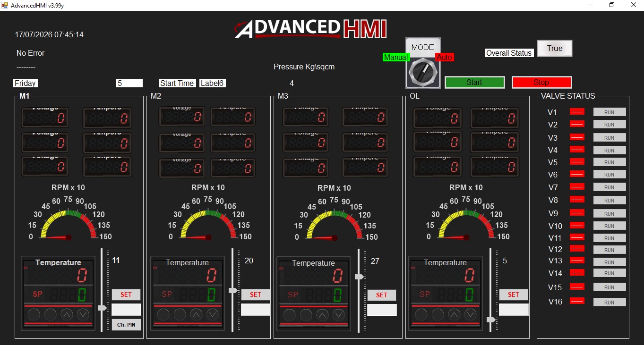The image size is (644, 345).
Task: Click the green Start button
Action: (x=475, y=82)
